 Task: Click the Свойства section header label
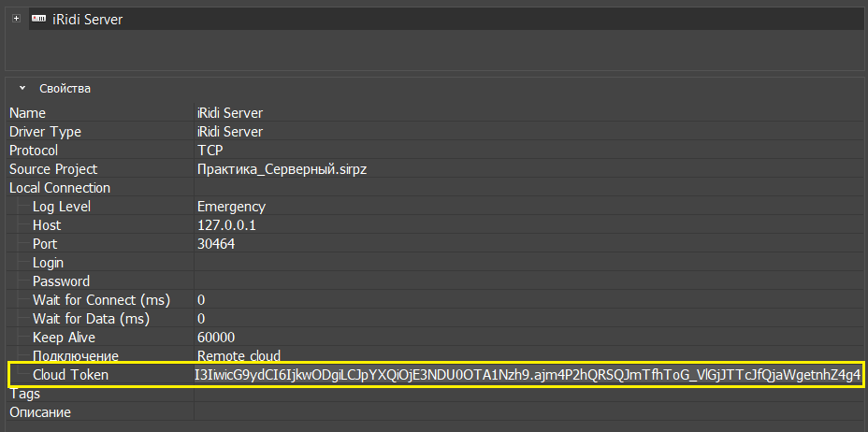point(65,89)
